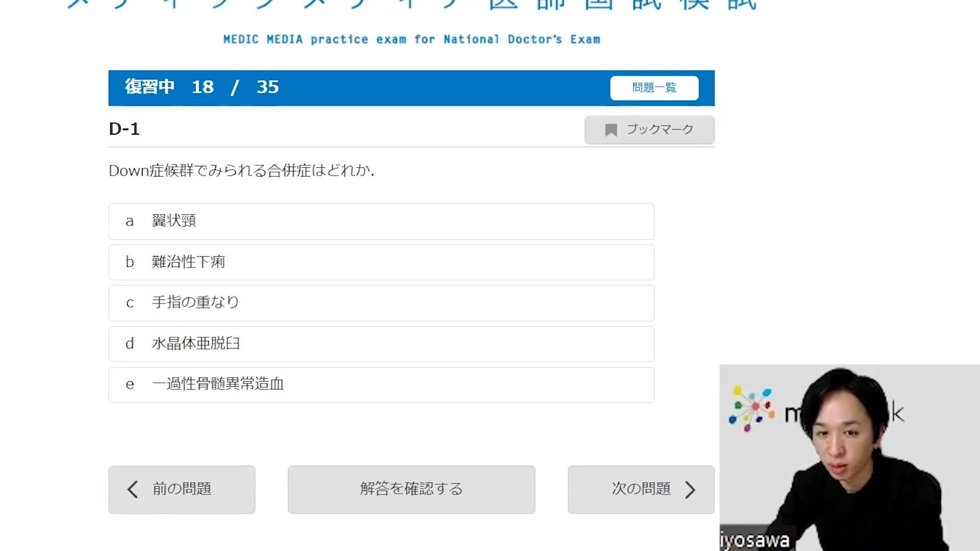Click the MEDIC MEDIA practice exam subtitle
This screenshot has height=551, width=980.
click(x=411, y=40)
